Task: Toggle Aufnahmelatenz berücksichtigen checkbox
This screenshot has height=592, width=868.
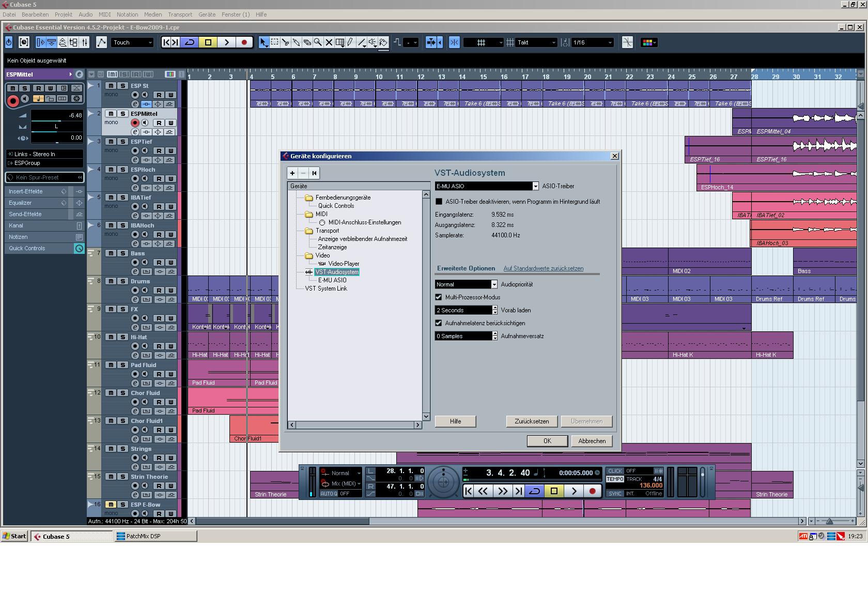Action: 439,323
